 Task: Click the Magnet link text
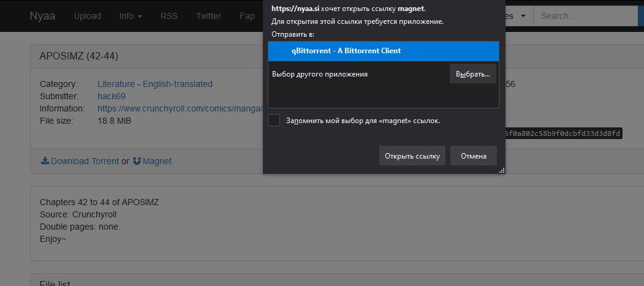click(x=157, y=161)
